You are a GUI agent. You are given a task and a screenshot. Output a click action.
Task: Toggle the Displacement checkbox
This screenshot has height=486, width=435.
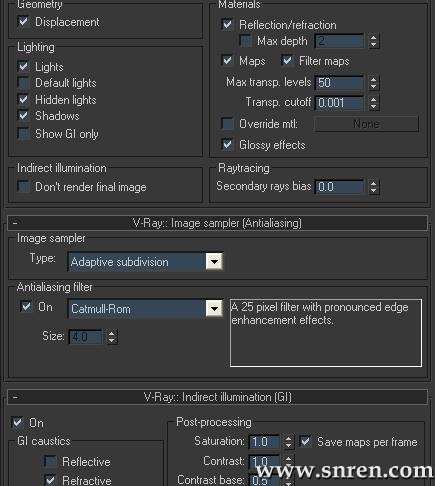pyautogui.click(x=23, y=22)
